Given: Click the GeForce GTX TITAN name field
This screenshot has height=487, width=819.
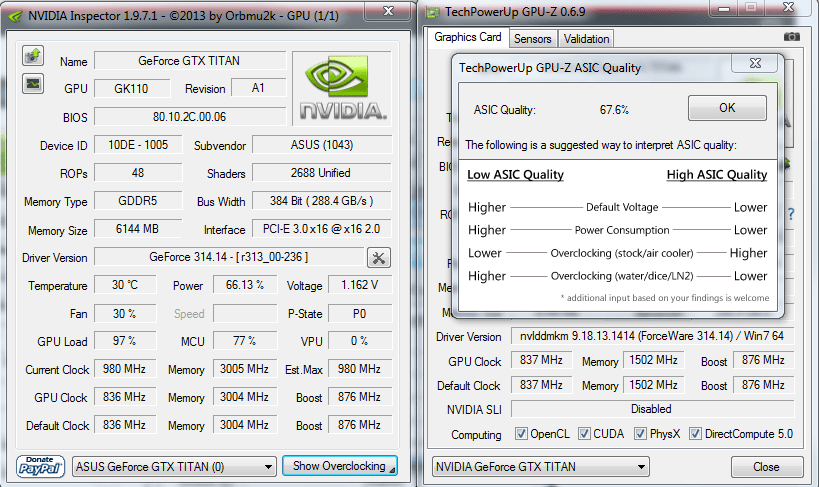Looking at the screenshot, I should click(x=190, y=61).
